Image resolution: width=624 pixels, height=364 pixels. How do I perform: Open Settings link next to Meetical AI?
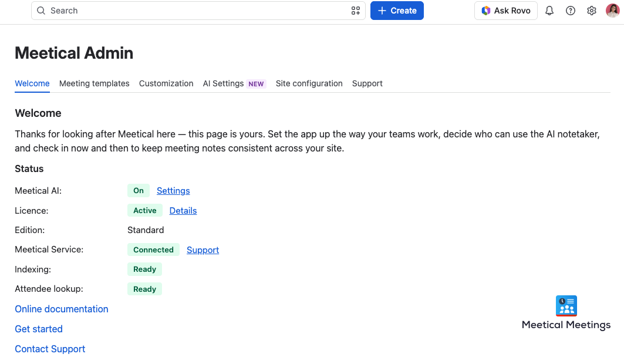[x=173, y=191]
